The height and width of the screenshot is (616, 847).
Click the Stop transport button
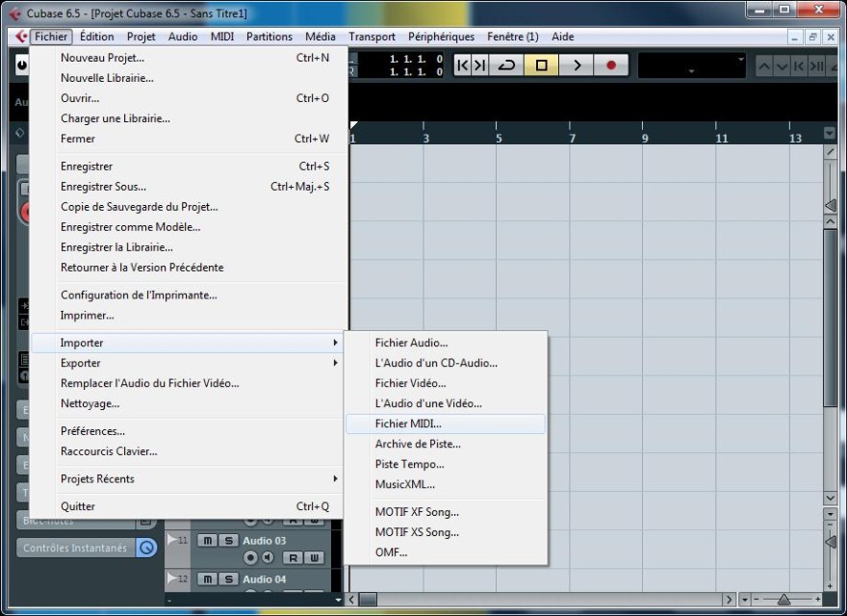pos(541,65)
